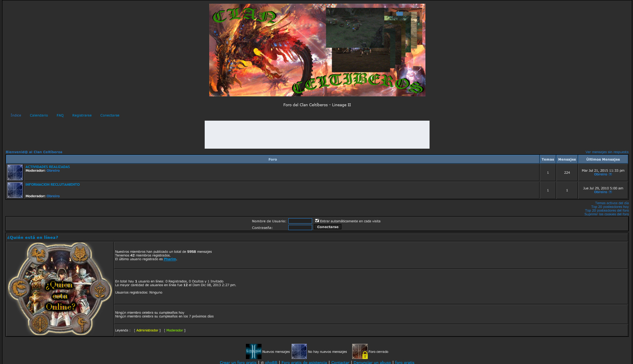633x364 pixels.
Task: Open Top 20 posteadores hoy link
Action: (x=610, y=207)
